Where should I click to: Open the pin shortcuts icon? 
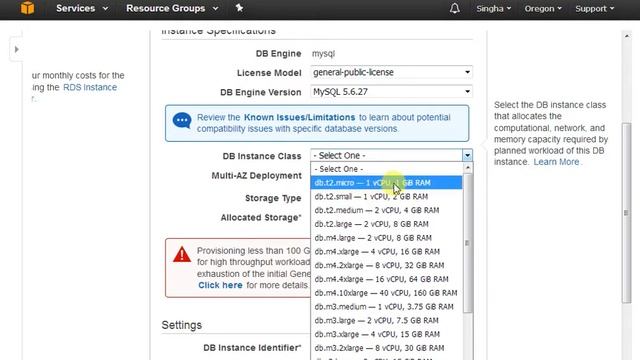coord(240,8)
